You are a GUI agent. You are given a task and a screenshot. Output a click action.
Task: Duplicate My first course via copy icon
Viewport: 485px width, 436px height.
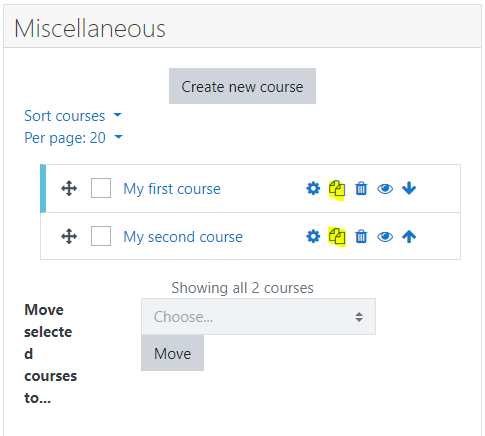click(337, 189)
